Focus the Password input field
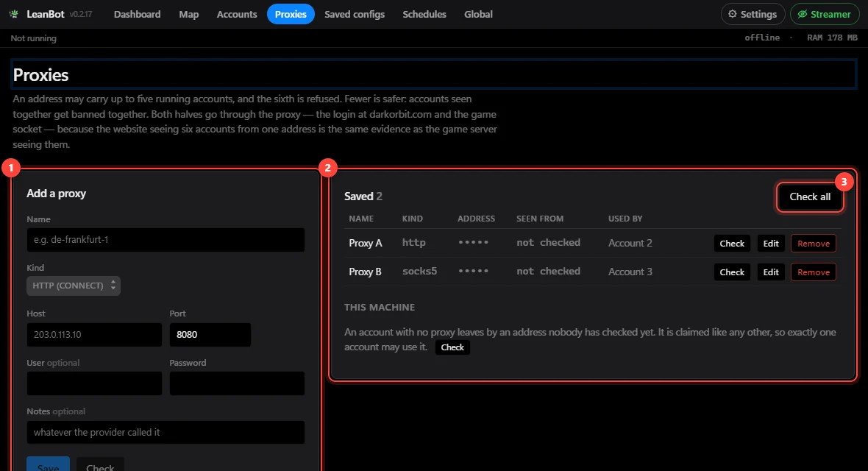 237,383
